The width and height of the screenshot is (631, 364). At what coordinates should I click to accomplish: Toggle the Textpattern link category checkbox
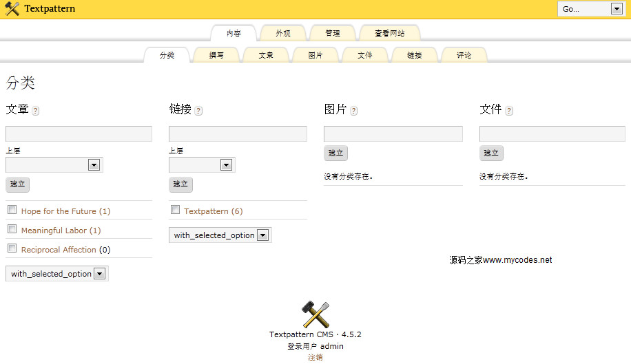175,210
